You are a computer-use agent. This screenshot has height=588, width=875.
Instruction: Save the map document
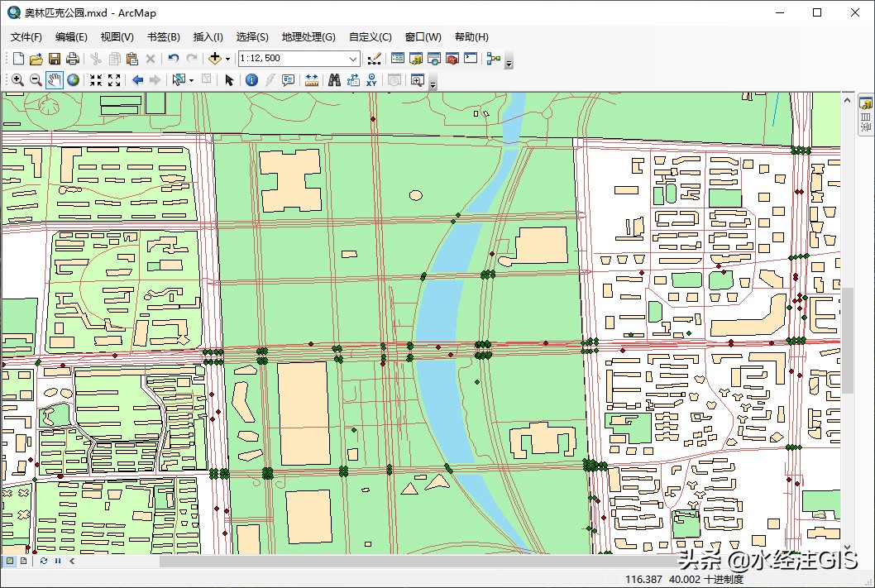tap(55, 59)
